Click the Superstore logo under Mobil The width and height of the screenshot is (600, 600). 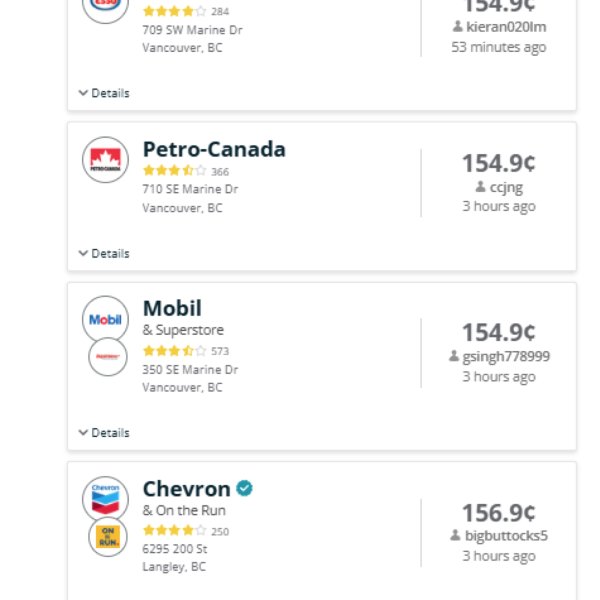pyautogui.click(x=107, y=356)
